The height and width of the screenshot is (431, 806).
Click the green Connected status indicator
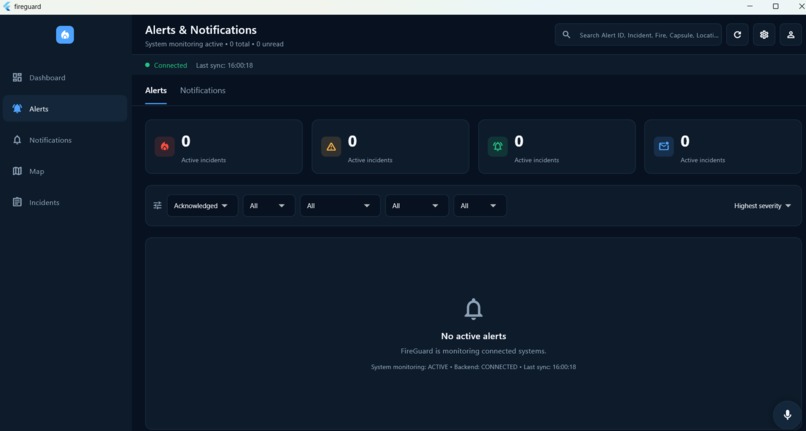point(166,65)
